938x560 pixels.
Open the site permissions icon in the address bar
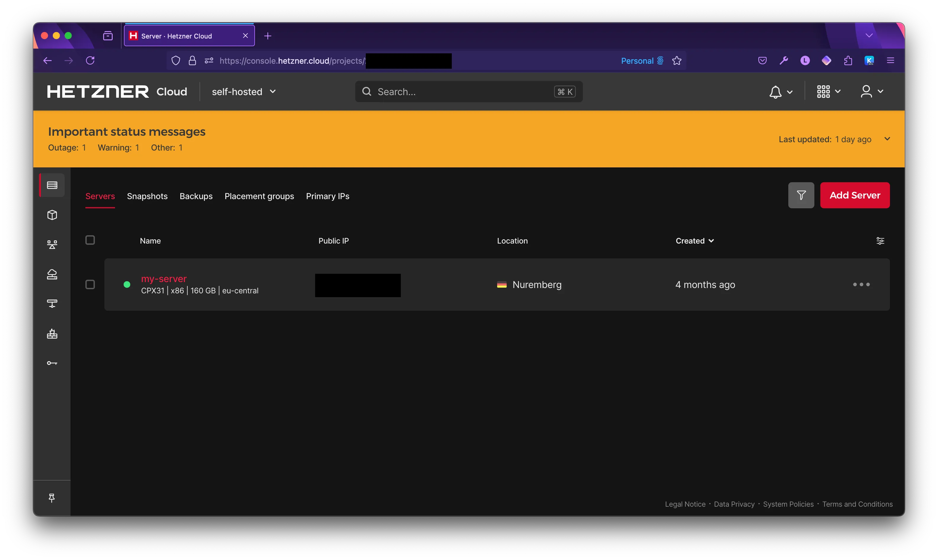pyautogui.click(x=209, y=60)
